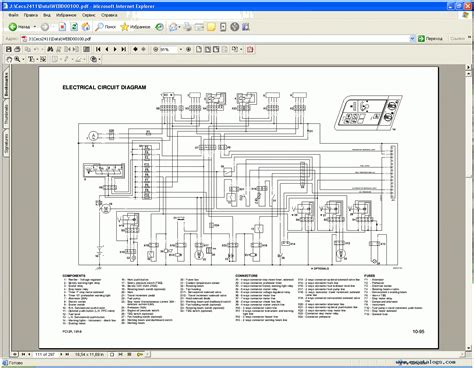Image resolution: width=474 pixels, height=368 pixels.
Task: Go to First Page in the bottom status bar
Action: 23,354
